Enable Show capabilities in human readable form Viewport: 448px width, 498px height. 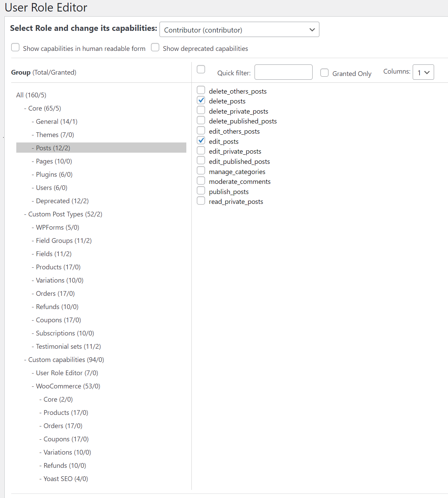(15, 47)
